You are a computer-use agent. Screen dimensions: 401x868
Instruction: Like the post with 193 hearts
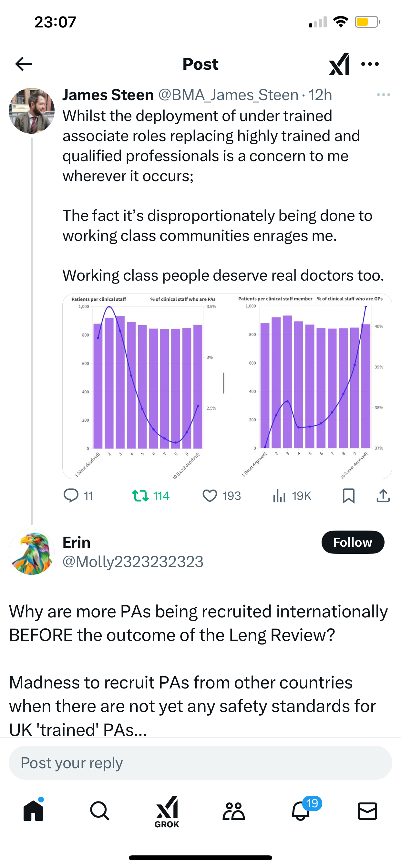click(222, 496)
